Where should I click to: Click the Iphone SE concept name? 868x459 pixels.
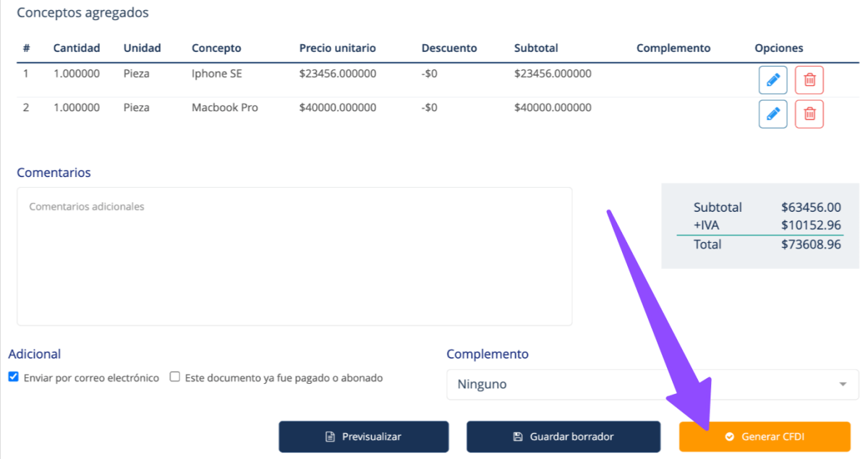(216, 74)
